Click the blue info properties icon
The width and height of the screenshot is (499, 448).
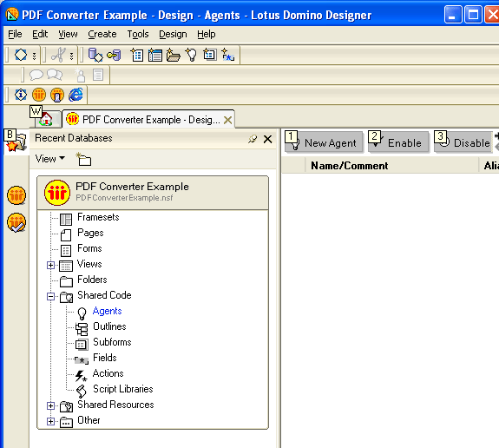21,95
